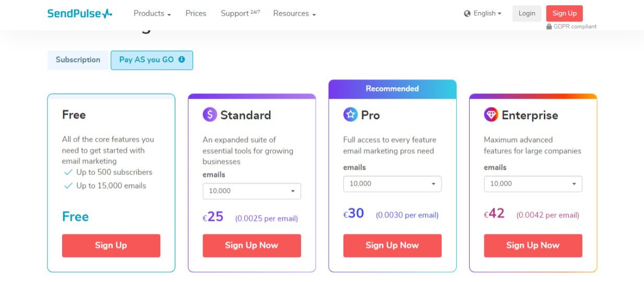Open Support 24/7 in the navigation
The image size is (644, 282).
(240, 14)
